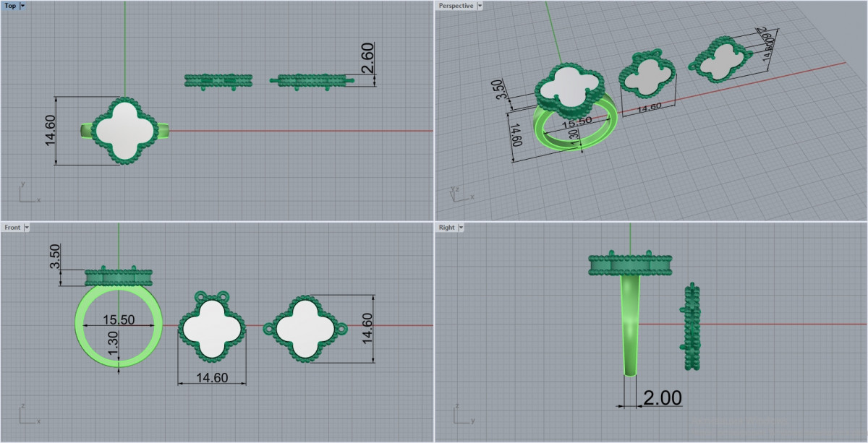Open the Front viewport dropdown arrow
The height and width of the screenshot is (443, 868).
click(x=27, y=227)
